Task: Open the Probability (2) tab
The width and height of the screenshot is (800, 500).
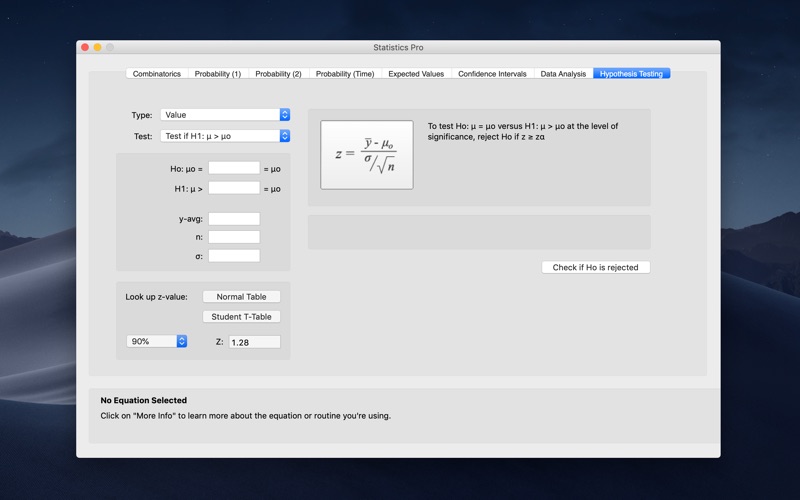Action: pyautogui.click(x=279, y=73)
